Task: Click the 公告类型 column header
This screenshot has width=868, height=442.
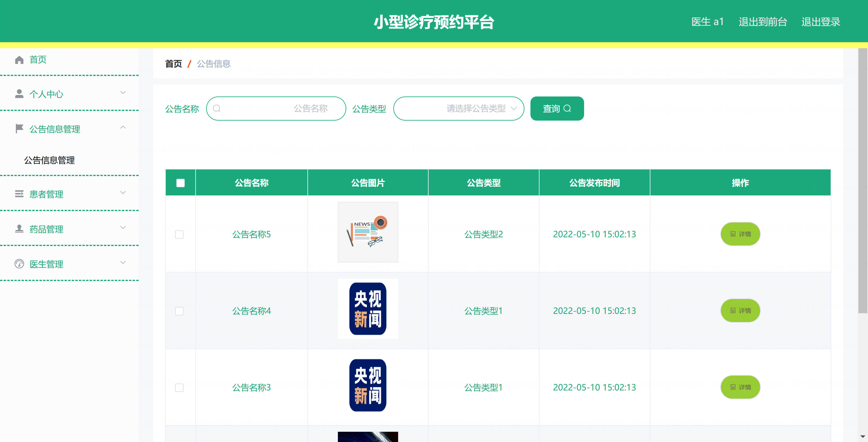Action: point(483,183)
